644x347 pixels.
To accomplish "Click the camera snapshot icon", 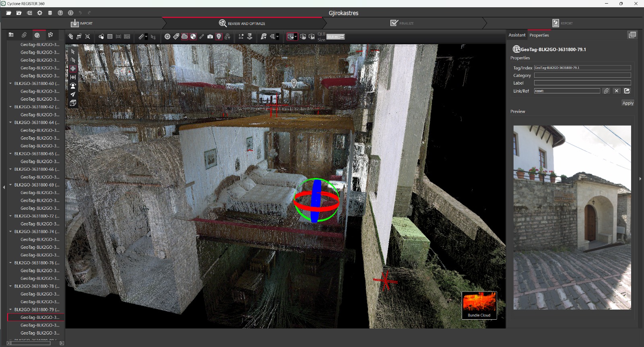I will point(210,37).
